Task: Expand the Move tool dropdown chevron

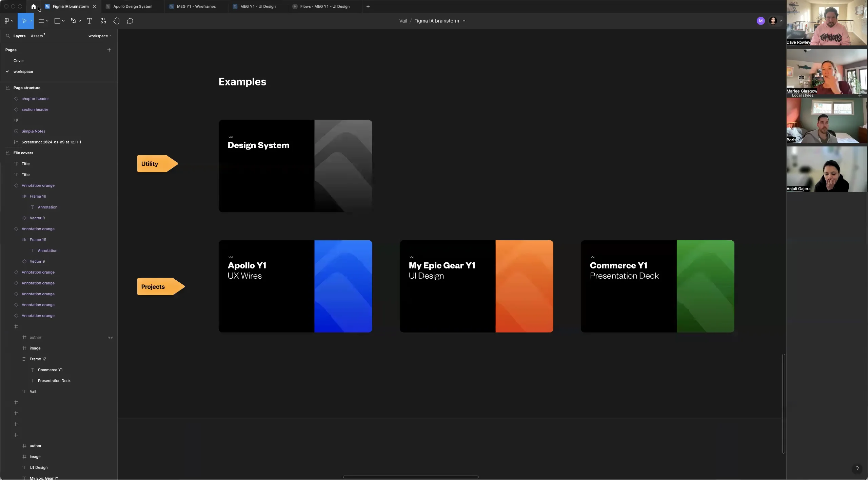Action: (x=31, y=21)
